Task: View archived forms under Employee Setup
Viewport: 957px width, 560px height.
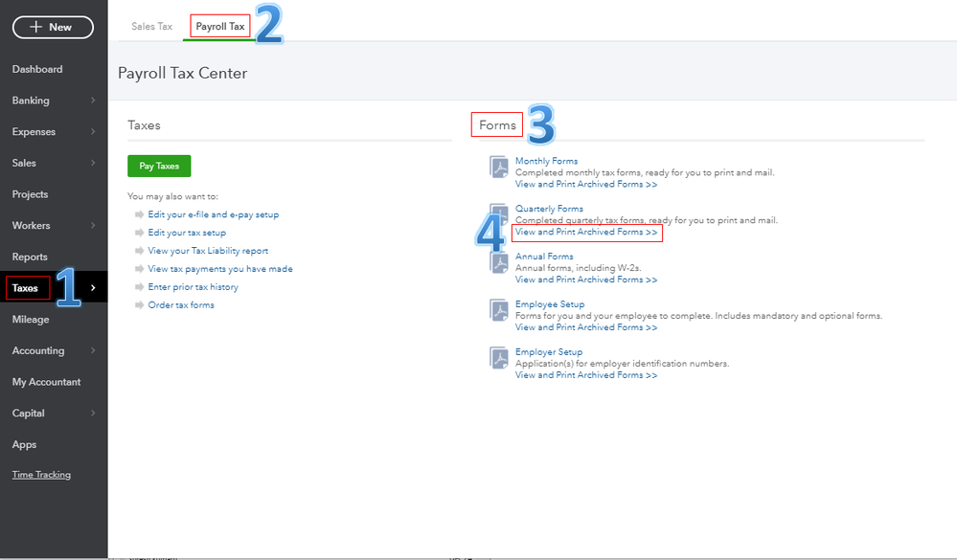Action: pos(586,327)
